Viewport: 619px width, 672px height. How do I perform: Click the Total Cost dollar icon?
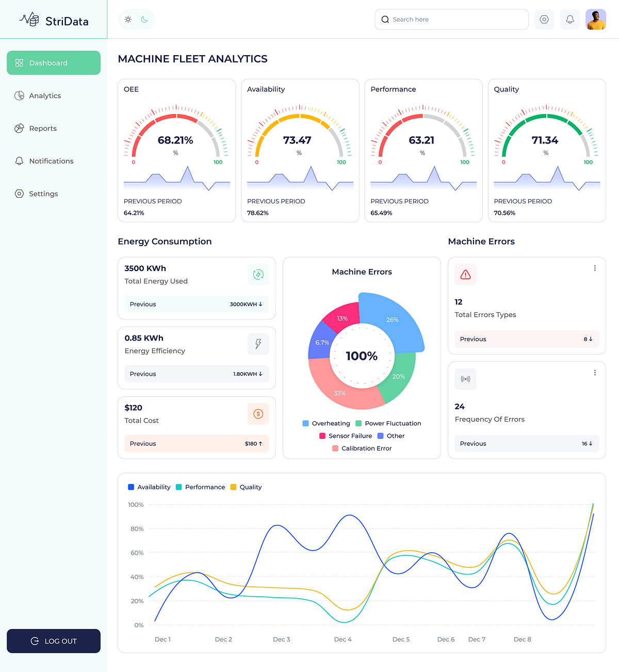[258, 414]
